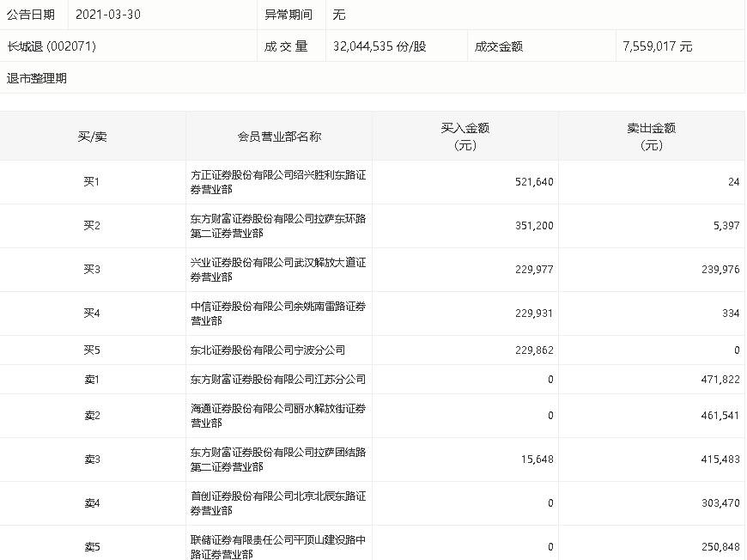Click sell amount 239,976
Viewport: 747px width, 560px height.
(x=720, y=270)
